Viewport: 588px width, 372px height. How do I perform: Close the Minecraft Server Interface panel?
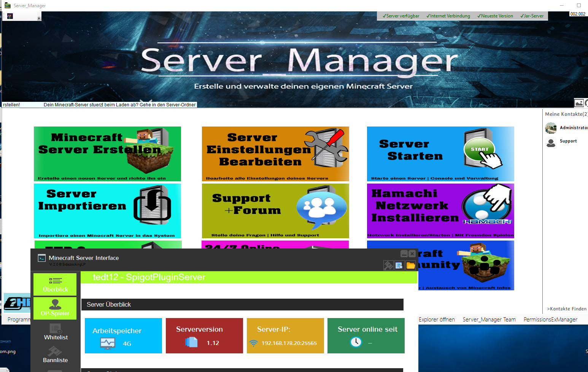click(412, 254)
